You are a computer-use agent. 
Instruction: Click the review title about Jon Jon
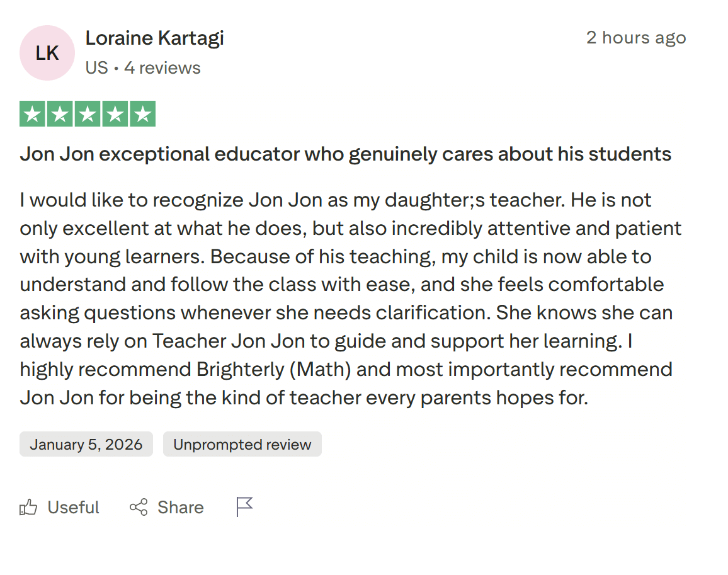346,153
